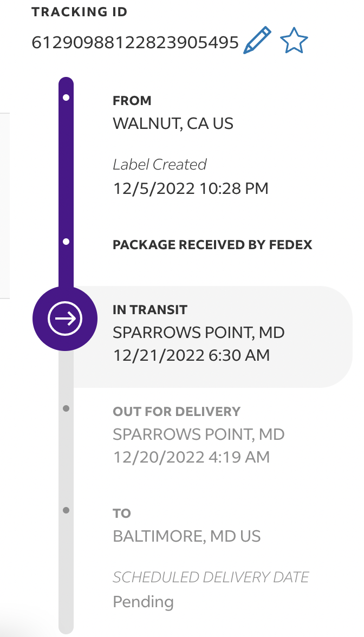The width and height of the screenshot is (364, 637).
Task: Click the BALTIMORE, MD US destination text
Action: coord(186,536)
